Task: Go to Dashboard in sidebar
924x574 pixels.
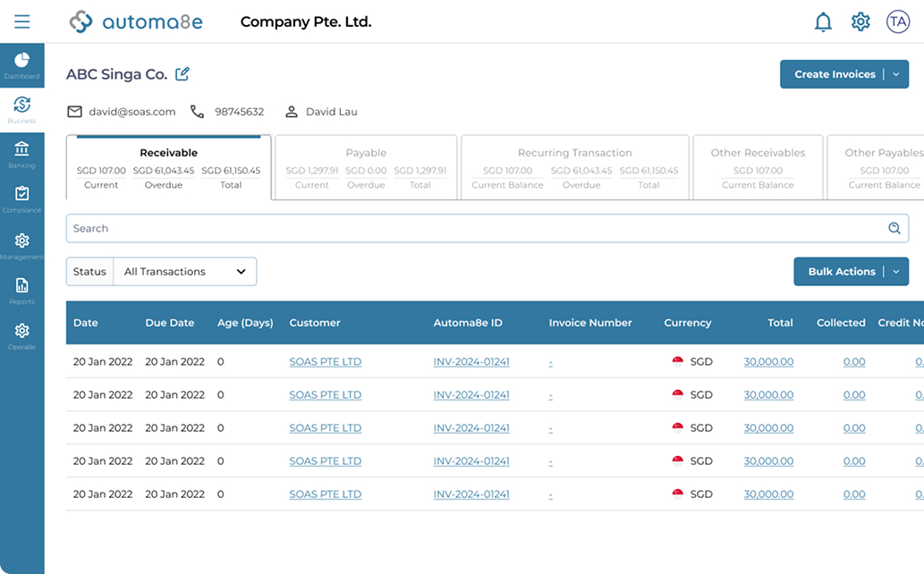Action: point(21,65)
